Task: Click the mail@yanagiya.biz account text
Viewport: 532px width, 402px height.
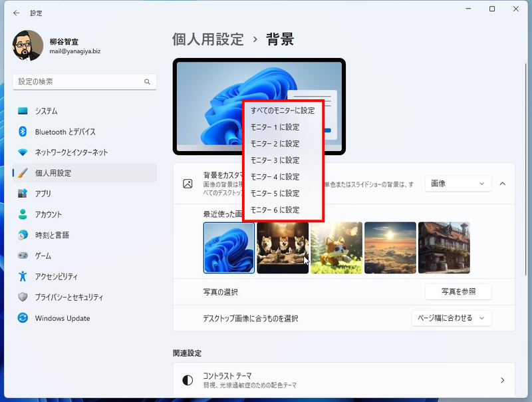Action: (x=75, y=51)
